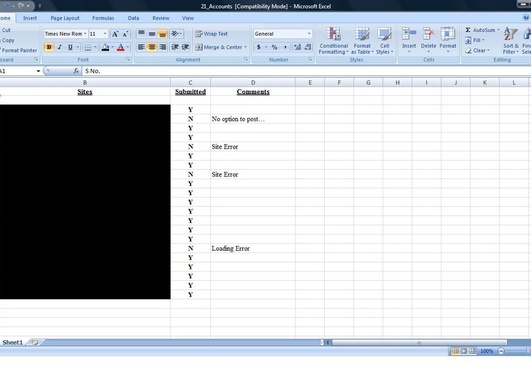Click the Insert Function fx icon
Viewport: 531px width, 370px height.
[x=76, y=71]
